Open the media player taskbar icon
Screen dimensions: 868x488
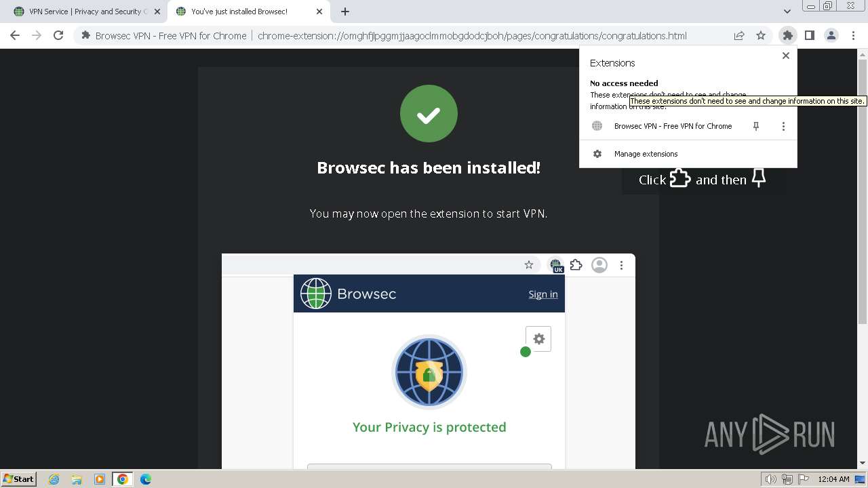coord(100,479)
